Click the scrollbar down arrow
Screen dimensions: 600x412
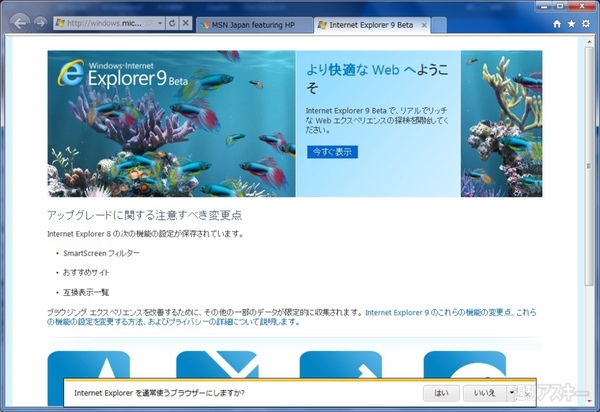[x=589, y=401]
